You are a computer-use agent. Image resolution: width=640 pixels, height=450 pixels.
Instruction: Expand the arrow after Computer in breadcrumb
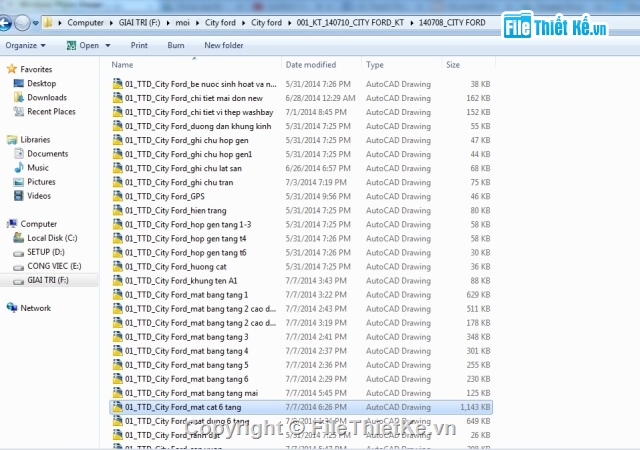(111, 23)
